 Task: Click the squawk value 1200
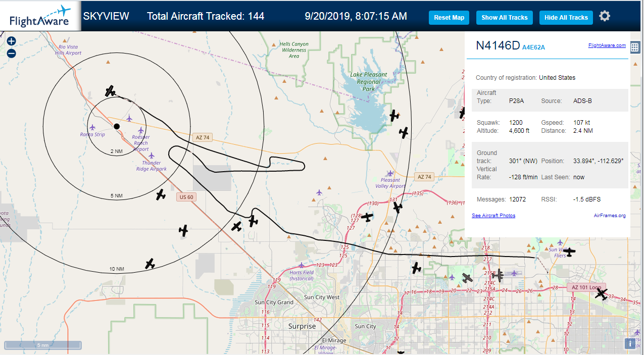(x=516, y=123)
